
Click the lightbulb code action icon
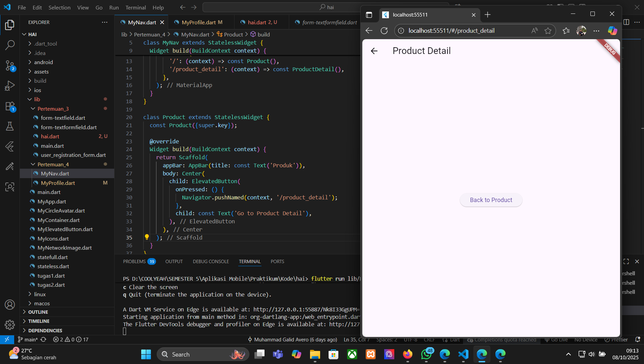coord(147,237)
